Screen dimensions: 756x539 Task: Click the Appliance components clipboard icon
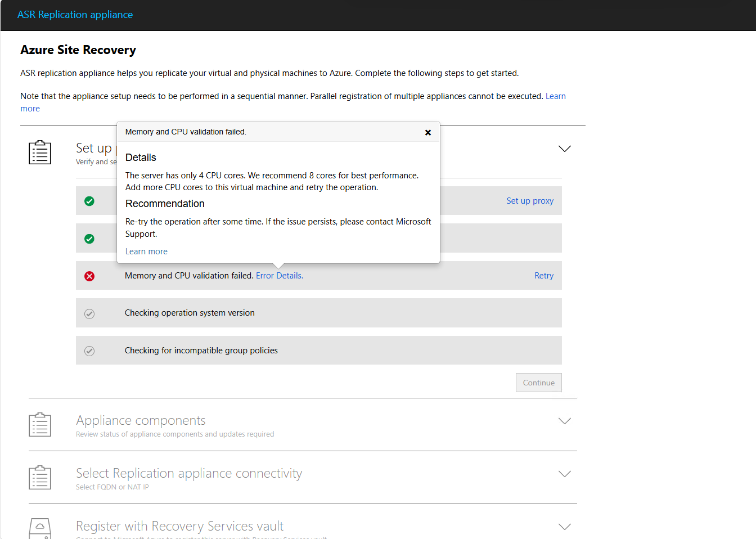click(40, 425)
